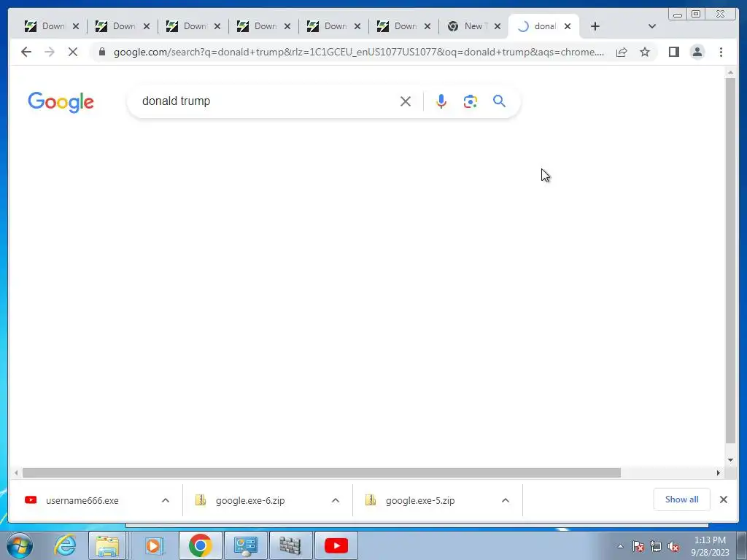747x560 pixels.
Task: Click the muted volume tray icon
Action: (x=673, y=546)
